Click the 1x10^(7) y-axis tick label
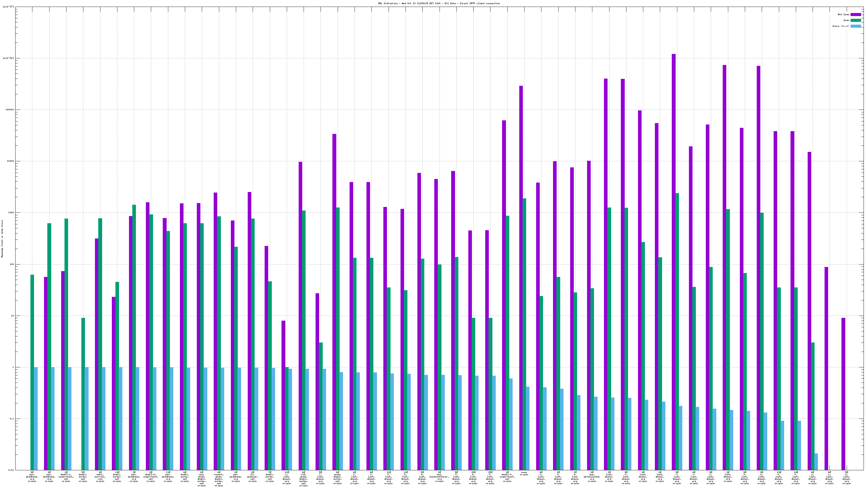The image size is (868, 488). click(8, 7)
